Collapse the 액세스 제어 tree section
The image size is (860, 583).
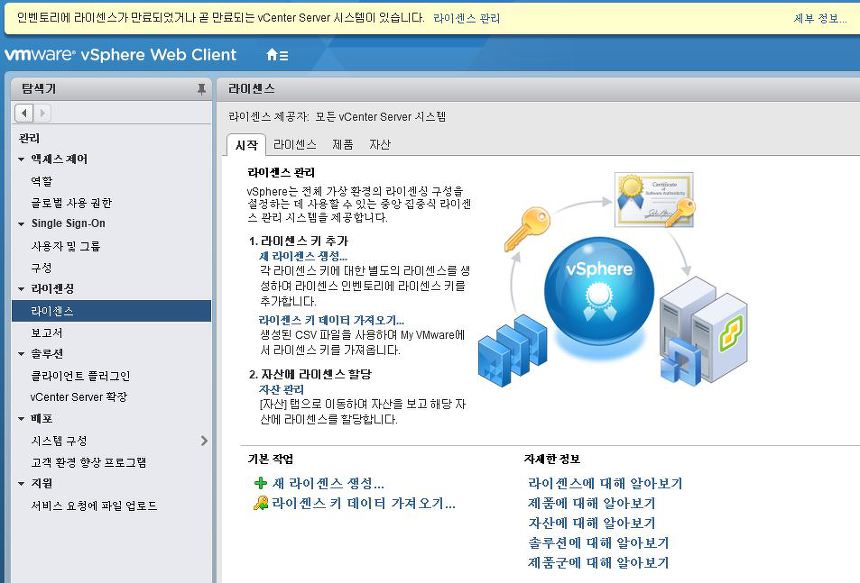click(x=21, y=159)
